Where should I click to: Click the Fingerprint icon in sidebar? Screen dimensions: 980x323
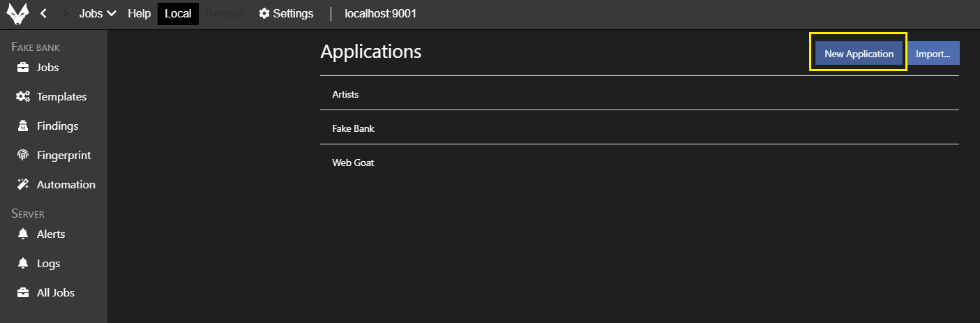click(x=23, y=156)
